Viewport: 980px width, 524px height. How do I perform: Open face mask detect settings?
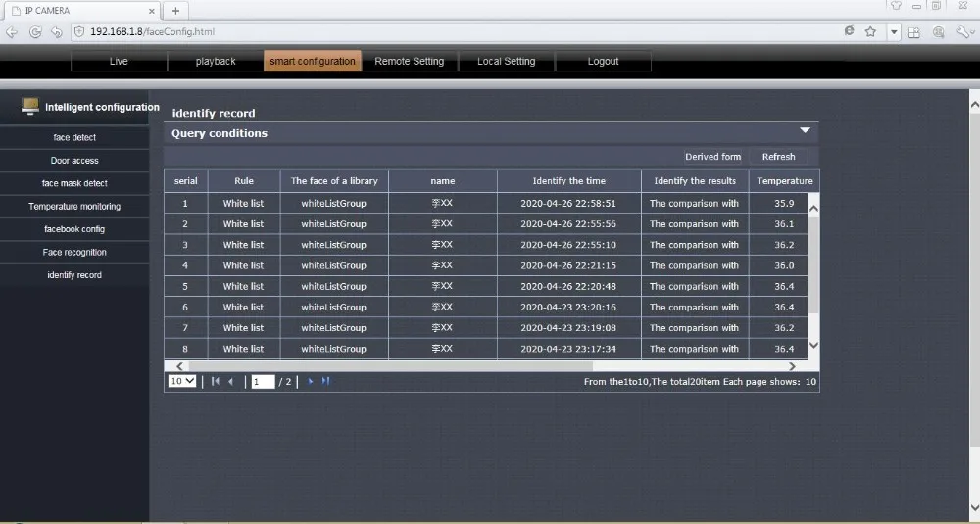74,183
